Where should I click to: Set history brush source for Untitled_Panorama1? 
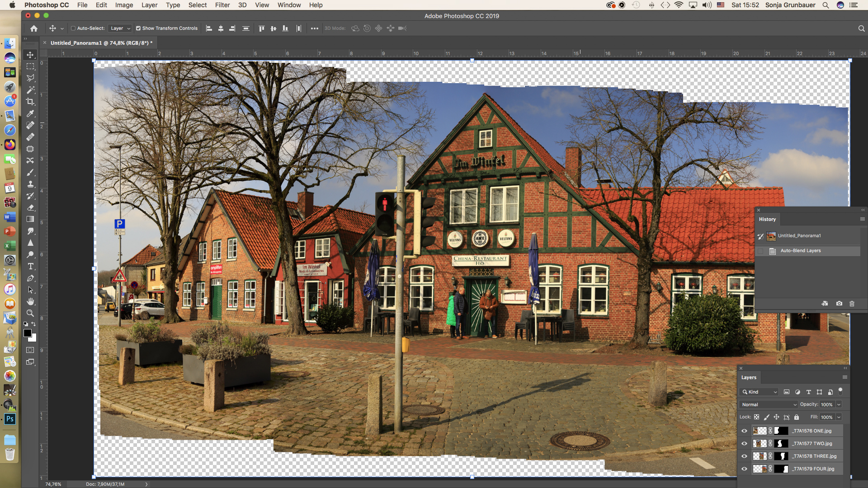pos(761,236)
